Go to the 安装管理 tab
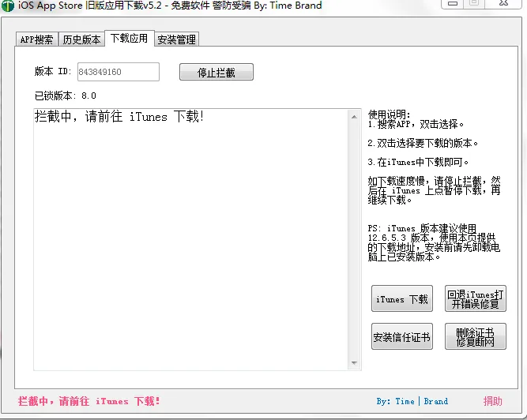The width and height of the screenshot is (527, 420). (x=177, y=39)
